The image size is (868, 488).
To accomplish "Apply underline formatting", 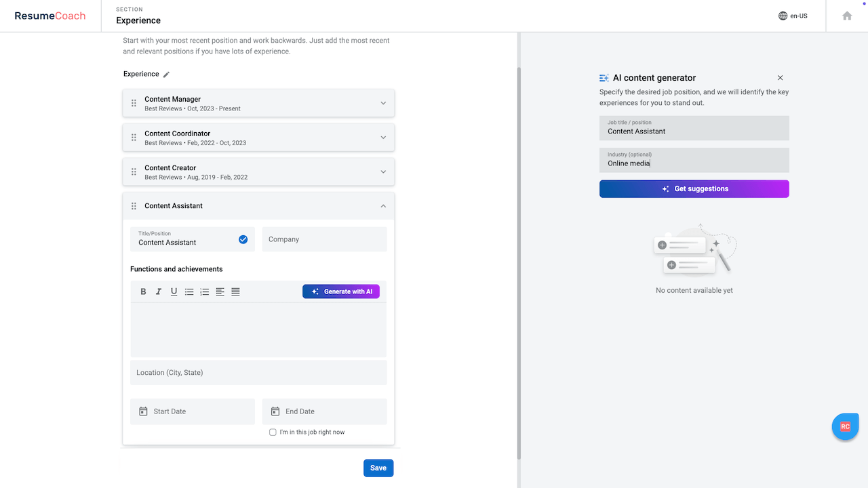I will 174,291.
